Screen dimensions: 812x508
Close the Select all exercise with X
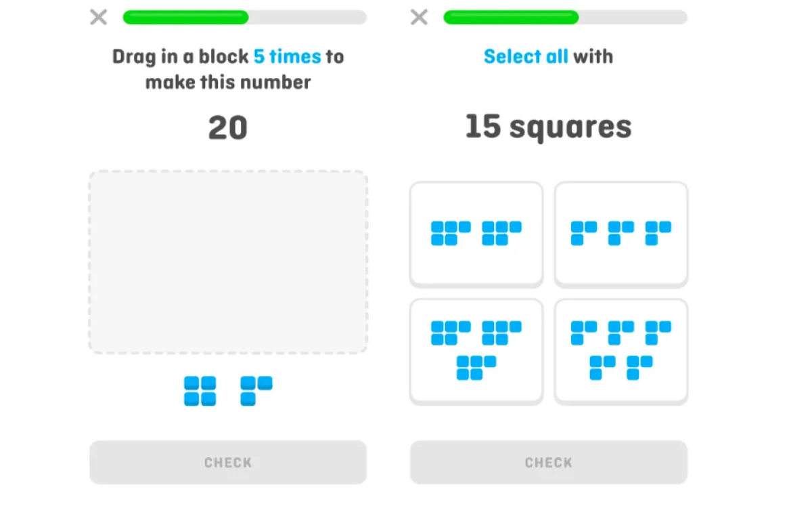(420, 18)
